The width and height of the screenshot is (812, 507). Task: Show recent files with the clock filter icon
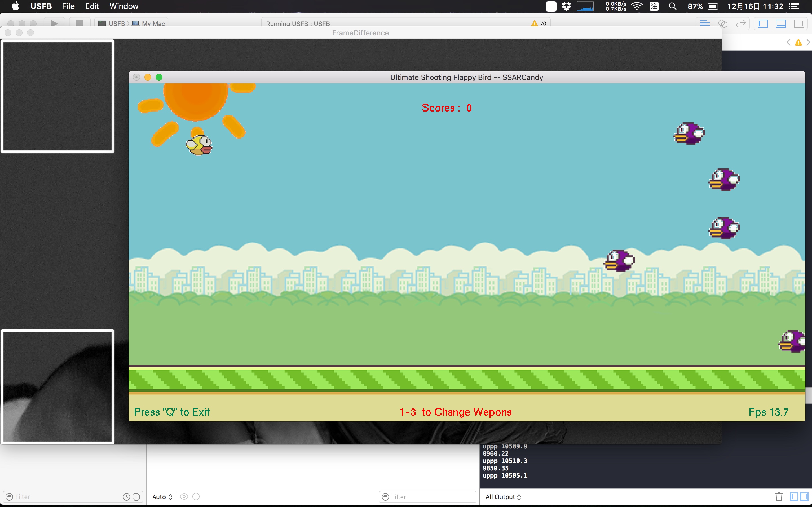click(126, 497)
